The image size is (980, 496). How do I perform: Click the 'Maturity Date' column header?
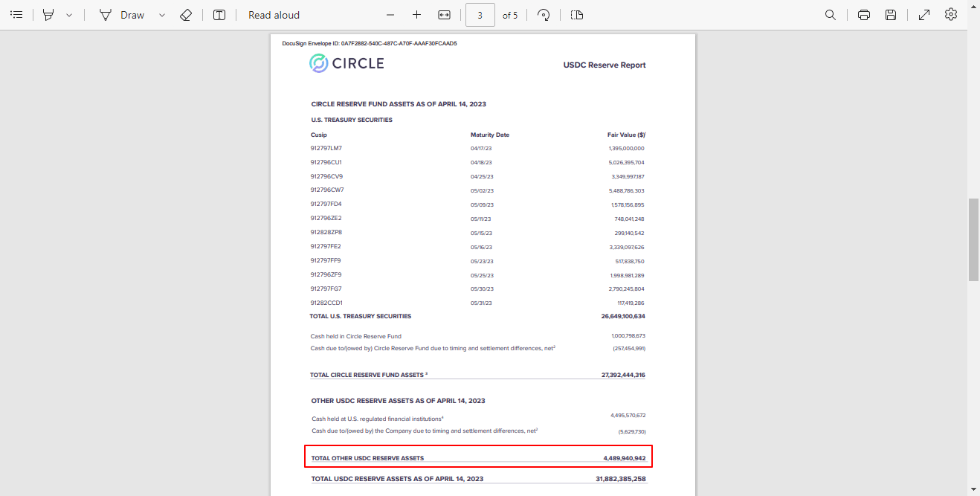click(490, 135)
